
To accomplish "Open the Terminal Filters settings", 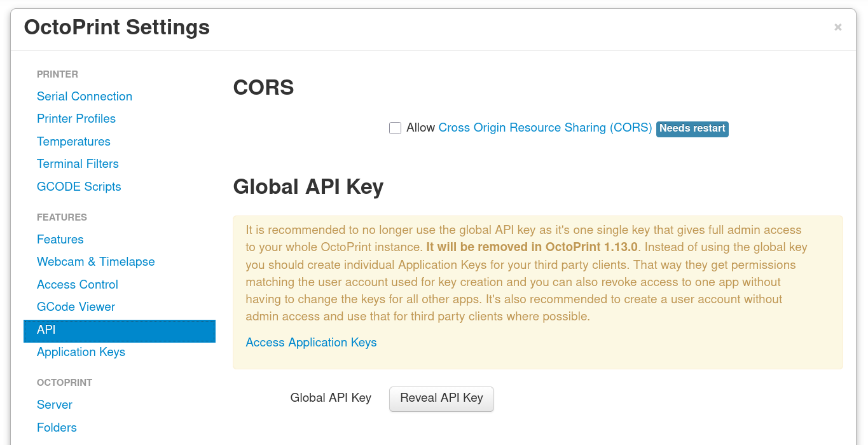I will pyautogui.click(x=78, y=163).
